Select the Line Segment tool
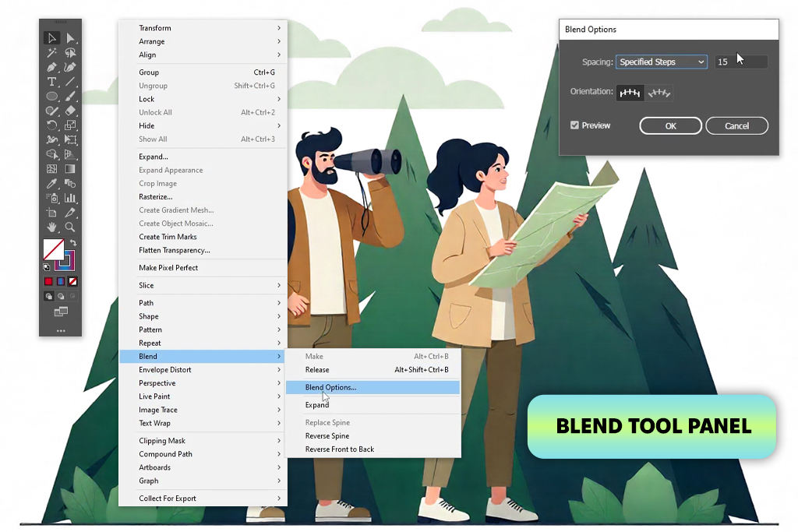This screenshot has height=532, width=798. [70, 81]
